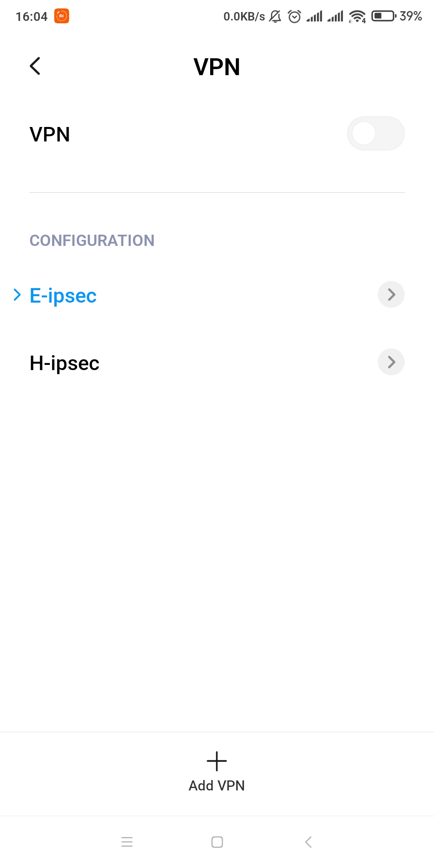Tap the 16:04 clock in status bar
Viewport: 434px width, 868px height.
pyautogui.click(x=31, y=16)
